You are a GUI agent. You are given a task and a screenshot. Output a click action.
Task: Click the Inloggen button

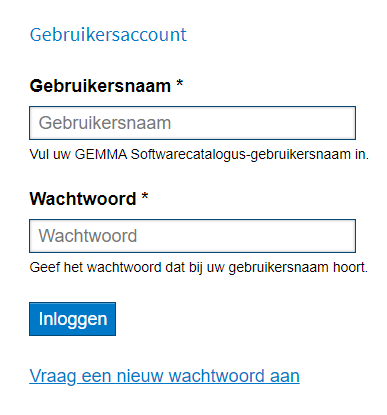click(72, 319)
